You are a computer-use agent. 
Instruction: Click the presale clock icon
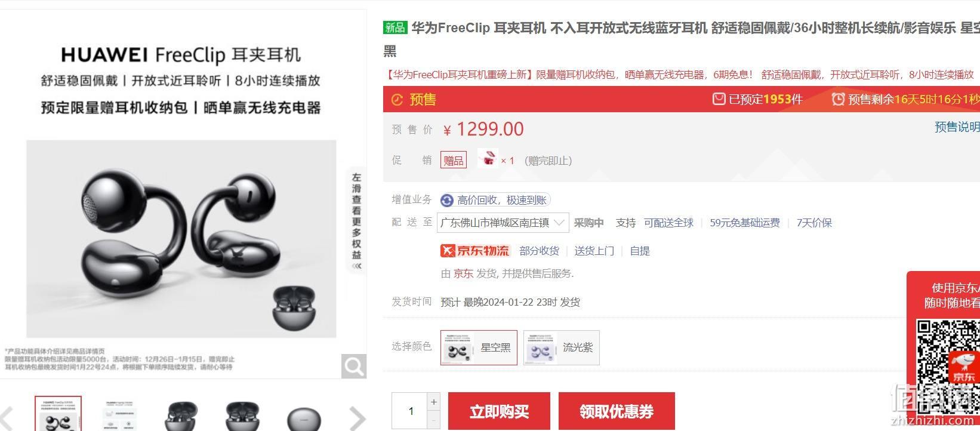click(397, 100)
